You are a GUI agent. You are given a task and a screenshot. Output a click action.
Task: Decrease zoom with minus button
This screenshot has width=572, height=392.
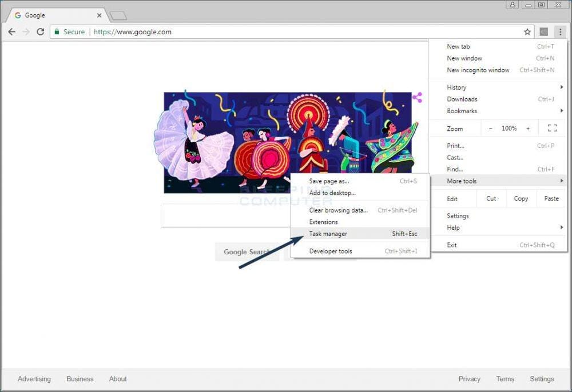pos(491,129)
